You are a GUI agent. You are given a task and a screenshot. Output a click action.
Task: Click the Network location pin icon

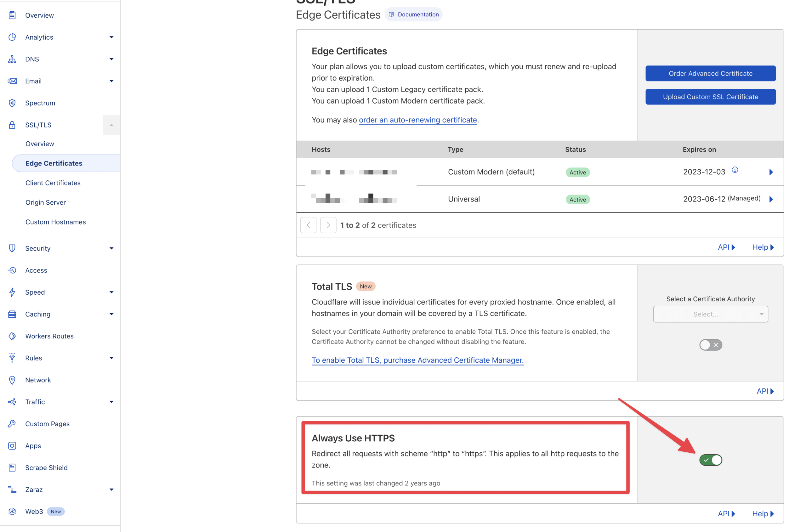click(x=12, y=380)
